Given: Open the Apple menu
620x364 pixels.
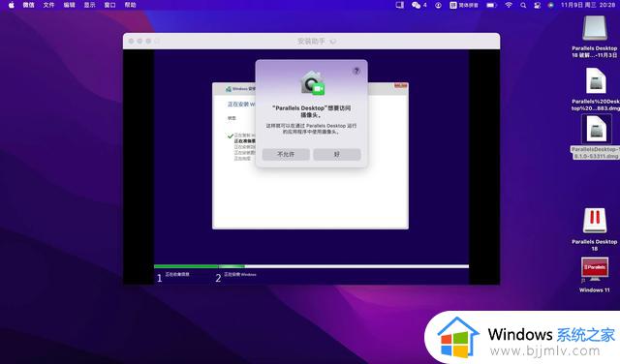Looking at the screenshot, I should 11,5.
